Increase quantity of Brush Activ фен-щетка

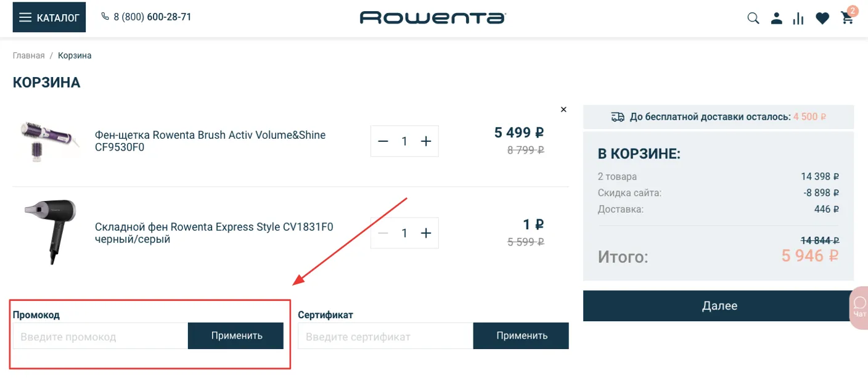tap(425, 141)
